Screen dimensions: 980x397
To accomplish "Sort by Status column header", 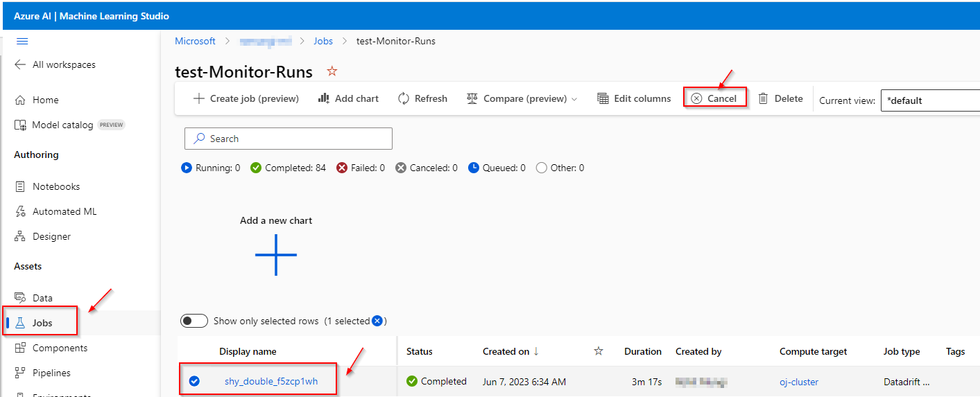I will click(x=420, y=351).
